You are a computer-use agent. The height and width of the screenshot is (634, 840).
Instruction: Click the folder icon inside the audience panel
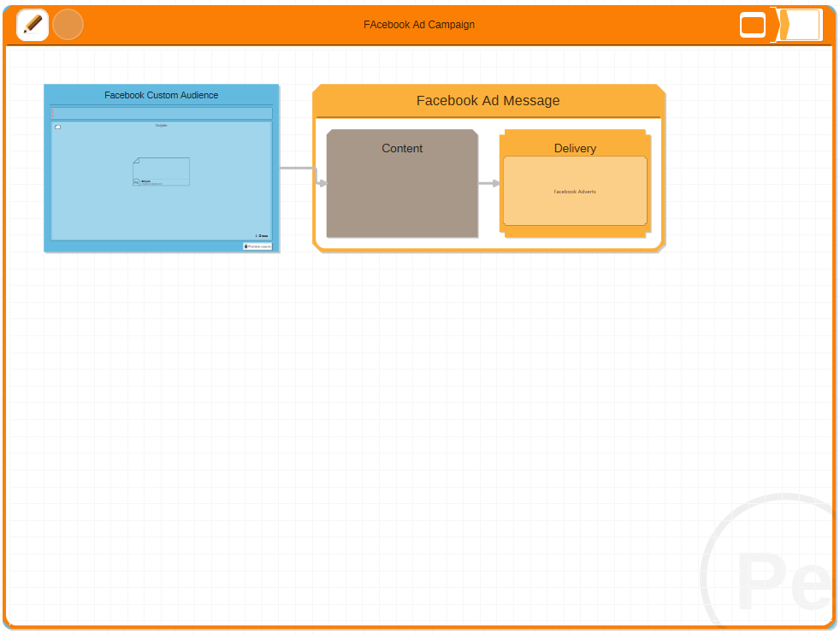(x=58, y=127)
